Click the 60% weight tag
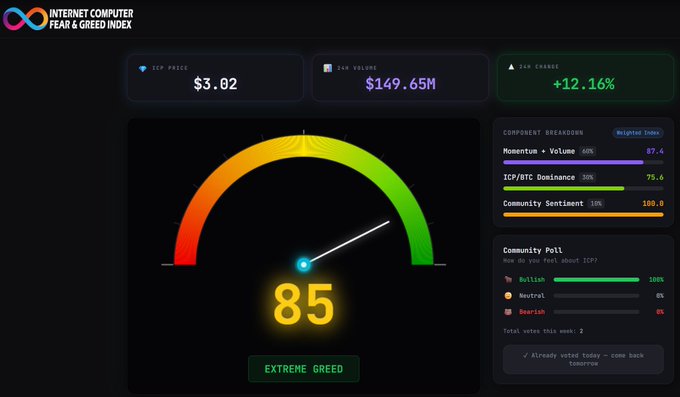The height and width of the screenshot is (397, 680). point(588,151)
